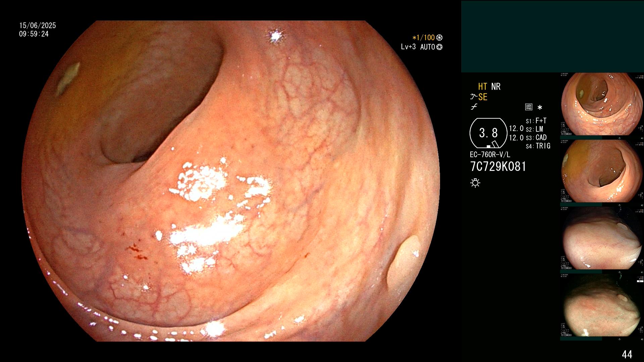
Task: Click the upper 12.0 value beside S2
Action: pos(516,128)
